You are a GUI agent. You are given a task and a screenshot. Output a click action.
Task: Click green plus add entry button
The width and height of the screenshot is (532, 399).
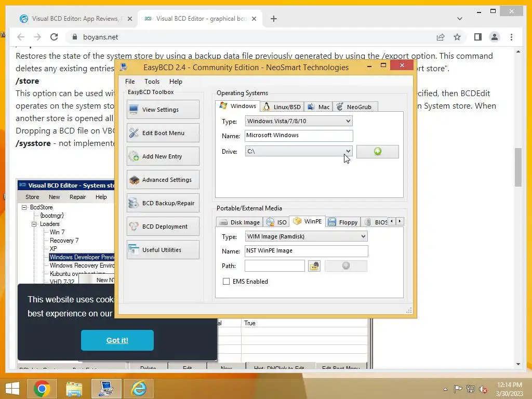click(377, 152)
